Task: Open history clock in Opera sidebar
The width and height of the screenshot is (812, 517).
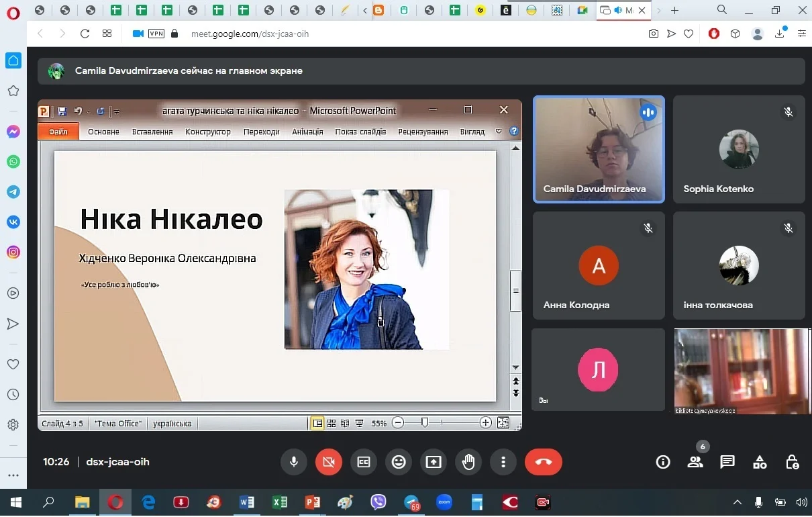Action: coord(13,395)
